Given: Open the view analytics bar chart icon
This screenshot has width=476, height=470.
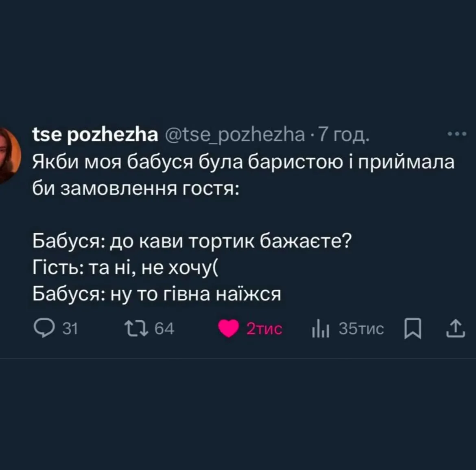Looking at the screenshot, I should click(x=320, y=328).
